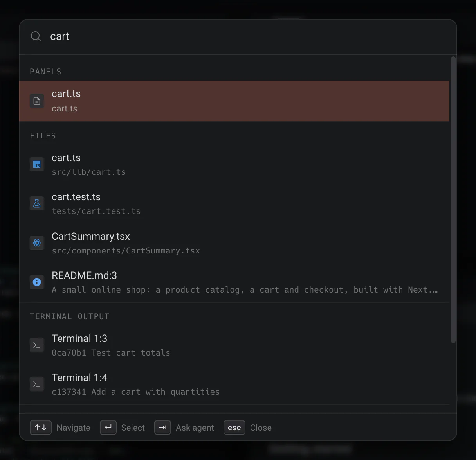Image resolution: width=476 pixels, height=460 pixels.
Task: Click the search magnifier icon
Action: click(36, 36)
